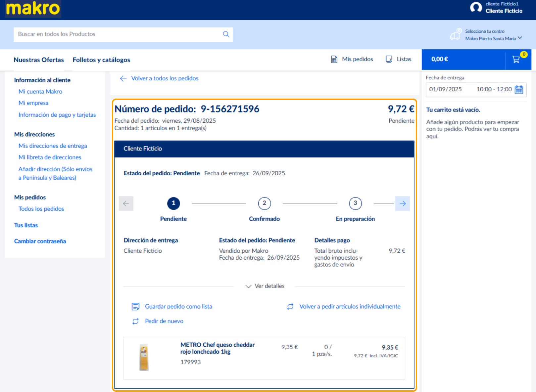The height and width of the screenshot is (392, 536).
Task: Click the Mis pedidos sidebar heading
Action: pyautogui.click(x=30, y=197)
